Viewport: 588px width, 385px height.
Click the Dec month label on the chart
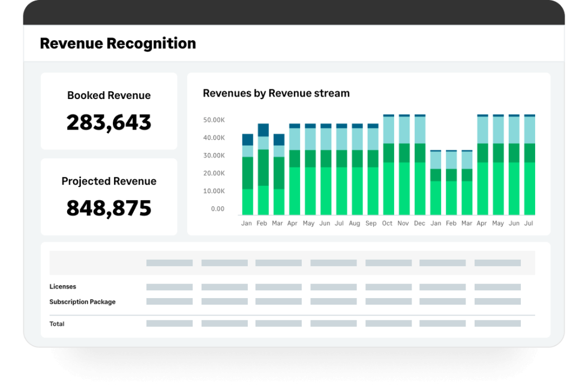tap(419, 224)
